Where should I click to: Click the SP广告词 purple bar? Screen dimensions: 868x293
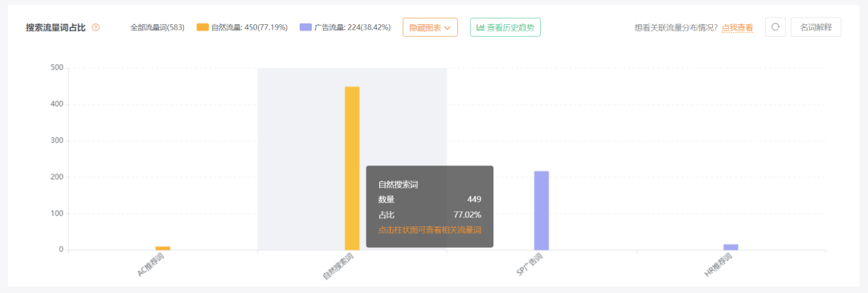click(x=542, y=210)
